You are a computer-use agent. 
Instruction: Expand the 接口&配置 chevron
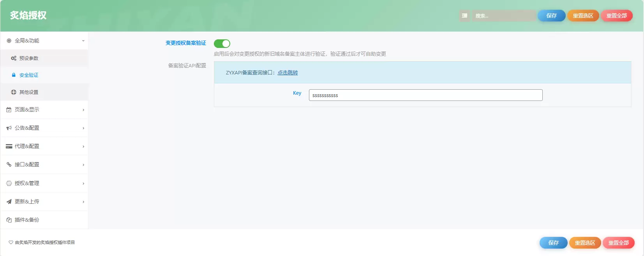[x=83, y=165]
